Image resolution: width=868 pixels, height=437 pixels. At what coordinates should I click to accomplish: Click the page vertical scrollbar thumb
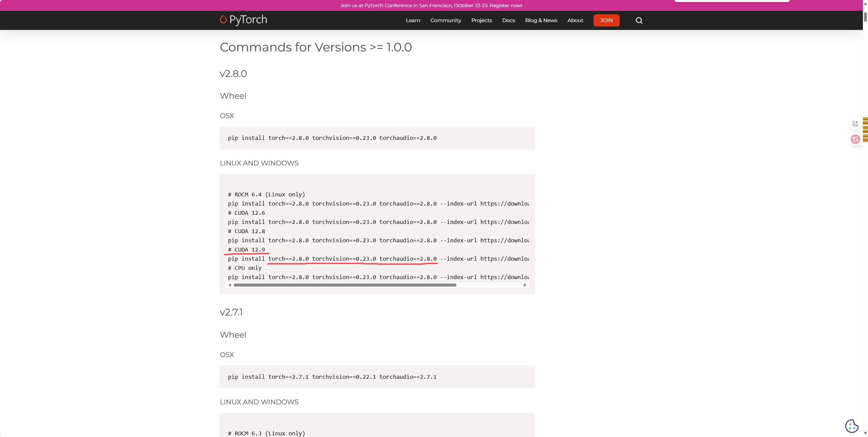point(865,17)
